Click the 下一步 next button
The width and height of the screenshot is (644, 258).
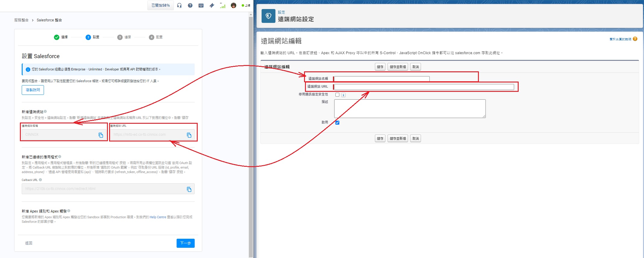[x=186, y=243]
